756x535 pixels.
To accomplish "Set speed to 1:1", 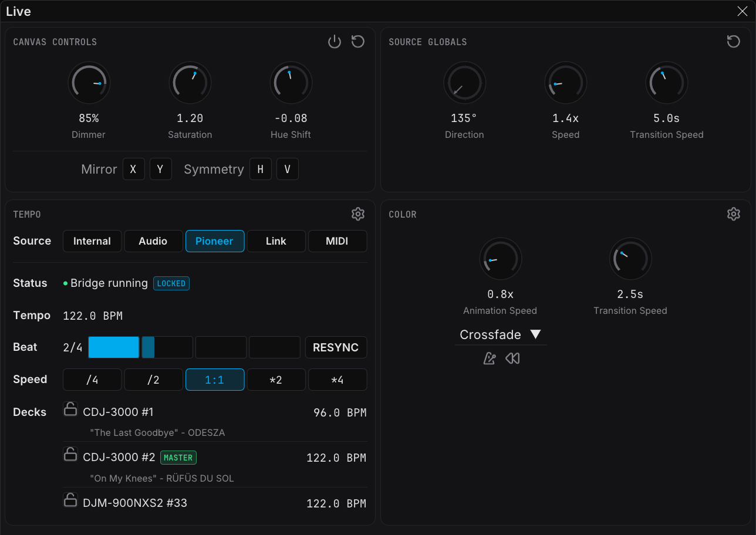I will 215,380.
